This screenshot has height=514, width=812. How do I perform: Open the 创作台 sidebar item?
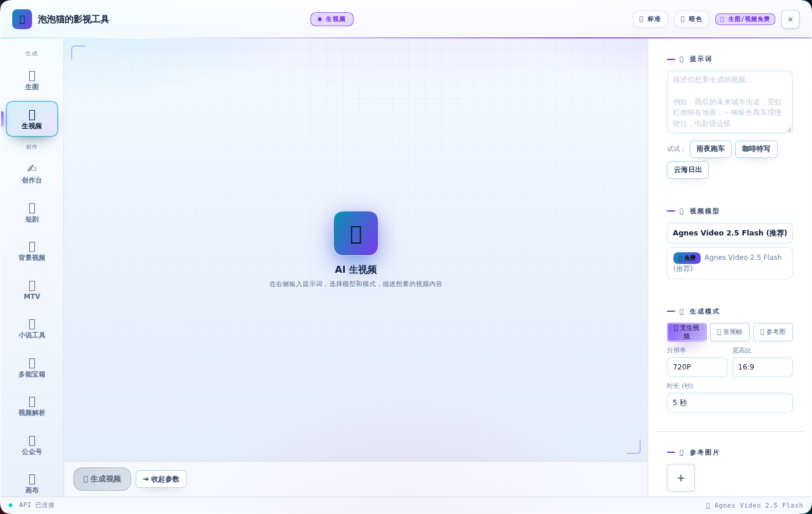(32, 174)
